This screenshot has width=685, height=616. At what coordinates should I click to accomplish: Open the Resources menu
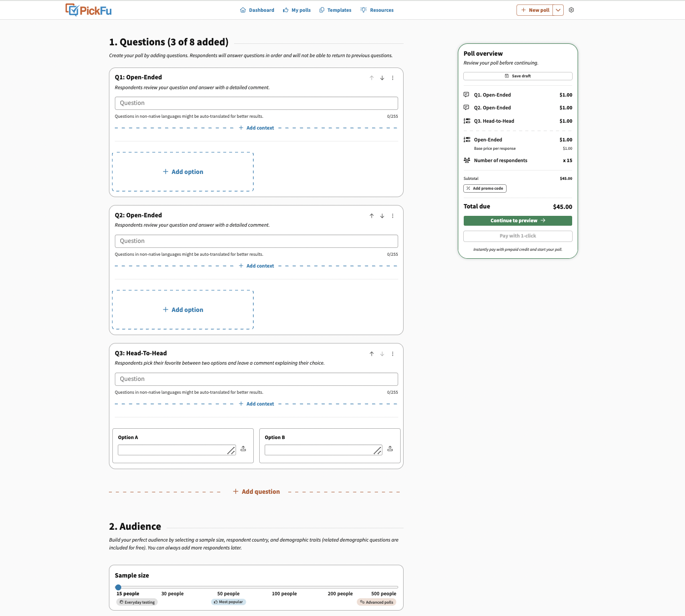(x=377, y=10)
